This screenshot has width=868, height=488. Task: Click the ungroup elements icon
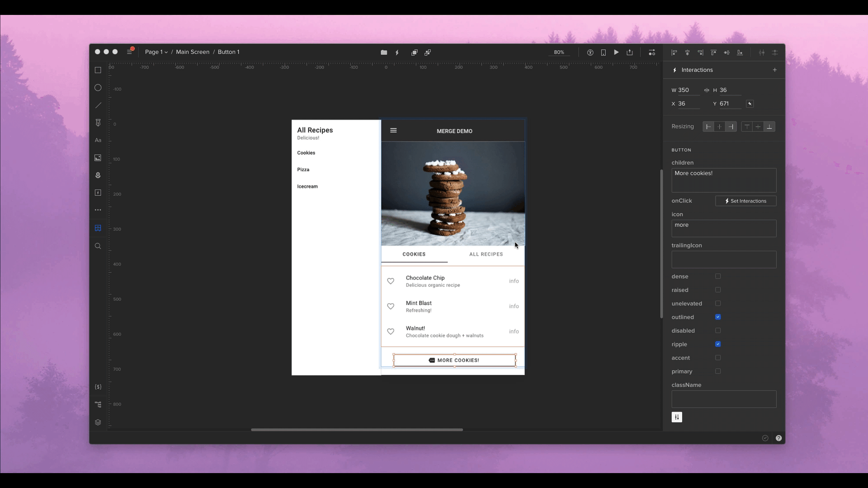tap(428, 52)
